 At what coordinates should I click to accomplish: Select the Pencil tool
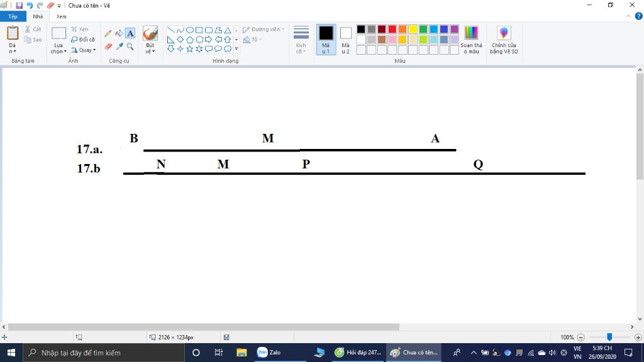tap(108, 33)
